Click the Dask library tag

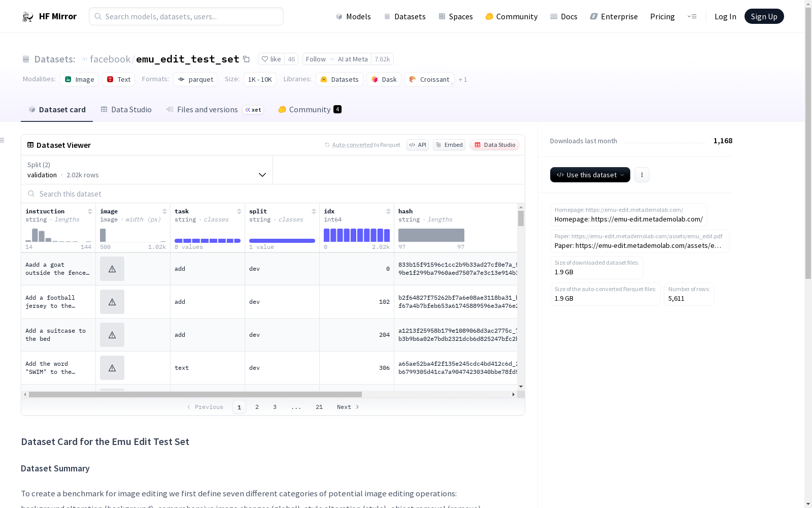pyautogui.click(x=384, y=79)
